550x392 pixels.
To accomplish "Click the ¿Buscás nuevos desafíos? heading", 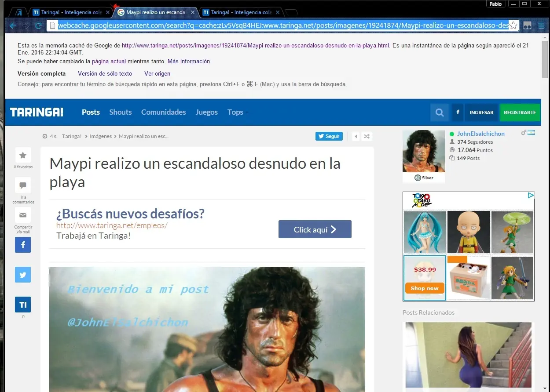I will [130, 214].
